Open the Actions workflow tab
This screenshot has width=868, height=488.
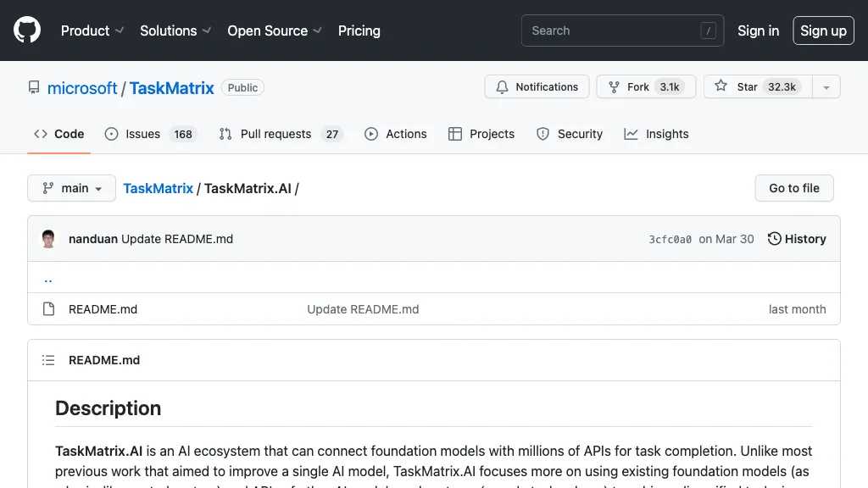point(395,134)
